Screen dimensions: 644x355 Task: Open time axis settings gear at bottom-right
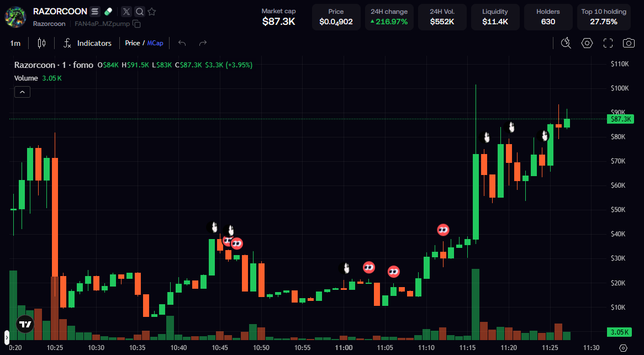click(x=622, y=348)
